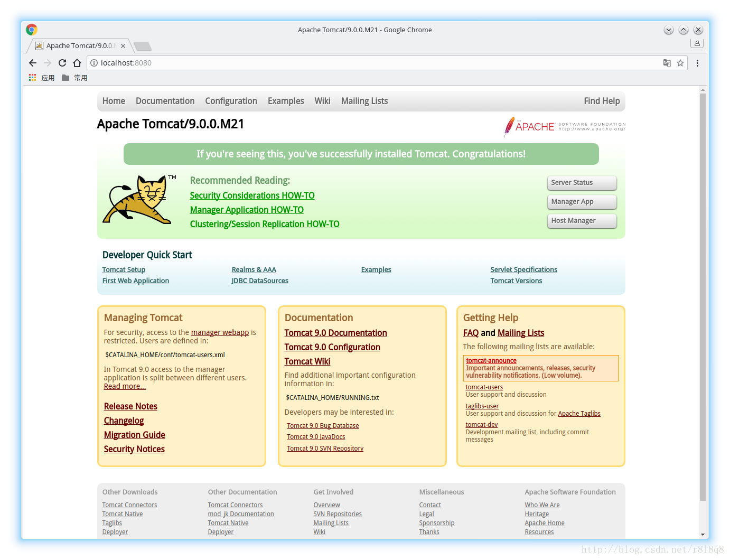The height and width of the screenshot is (560, 730).
Task: Open Tomcat Wiki link
Action: [x=307, y=361]
